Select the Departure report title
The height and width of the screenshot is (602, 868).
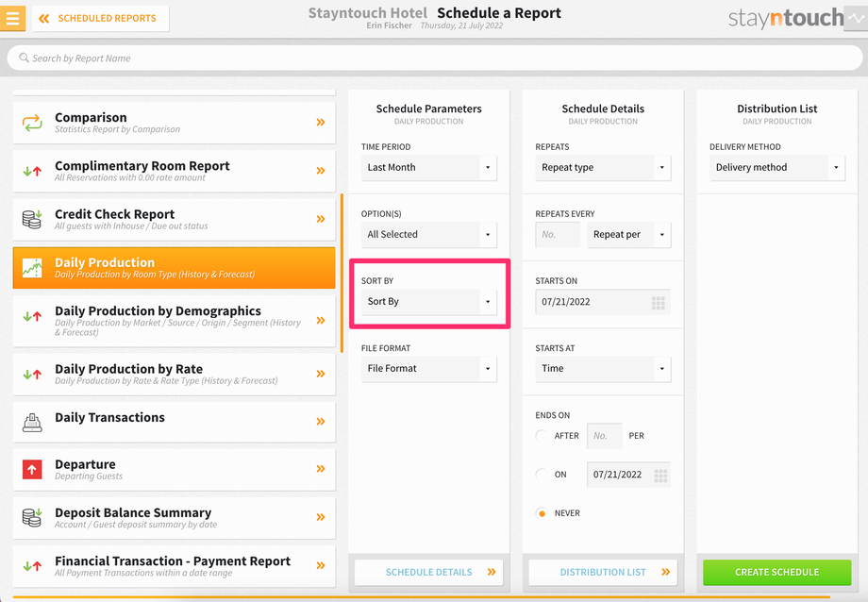pos(85,464)
